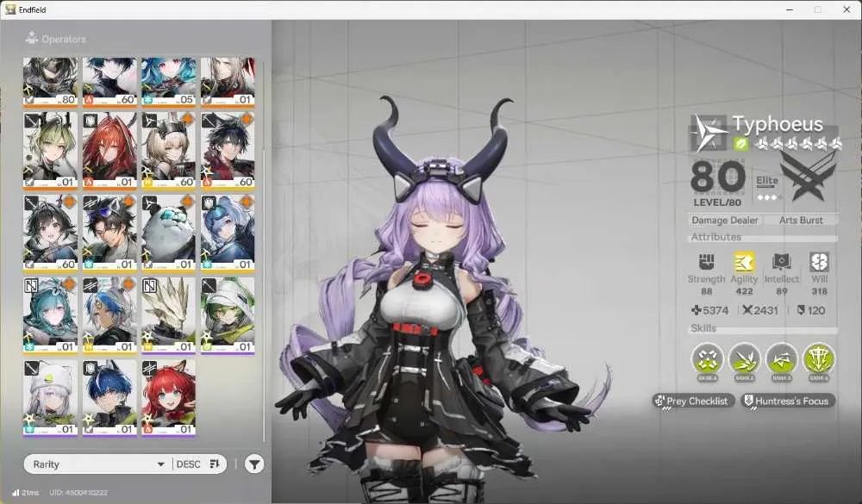The image size is (862, 504).
Task: Click the Agility attribute icon
Action: coord(744,262)
